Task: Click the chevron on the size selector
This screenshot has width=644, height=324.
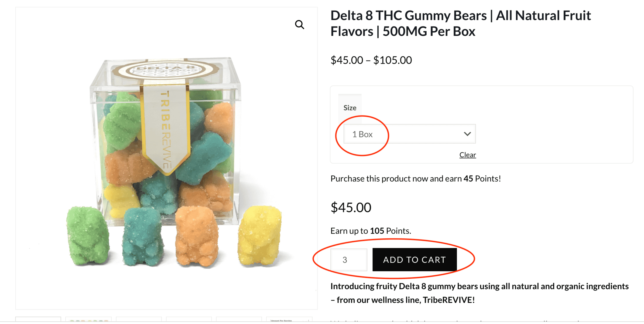Action: point(467,134)
